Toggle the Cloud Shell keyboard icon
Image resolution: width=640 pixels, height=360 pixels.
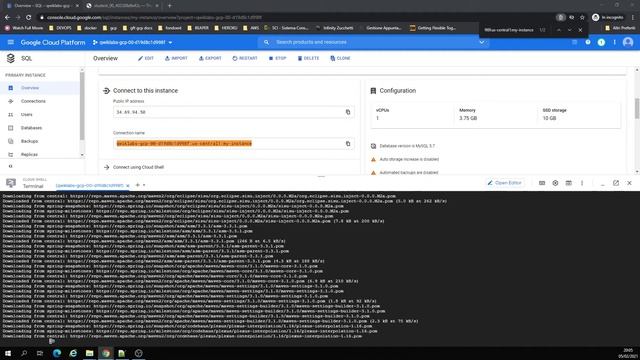coord(542,183)
